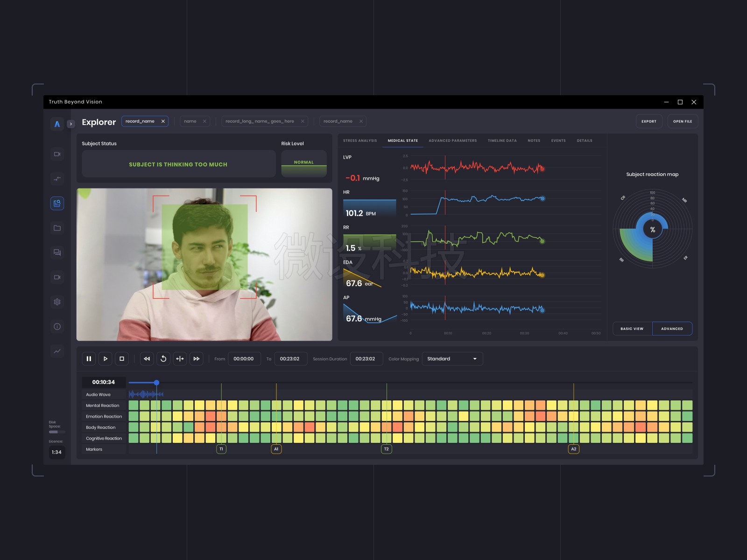747x560 pixels.
Task: Open the folder icon in sidebar
Action: click(x=57, y=228)
